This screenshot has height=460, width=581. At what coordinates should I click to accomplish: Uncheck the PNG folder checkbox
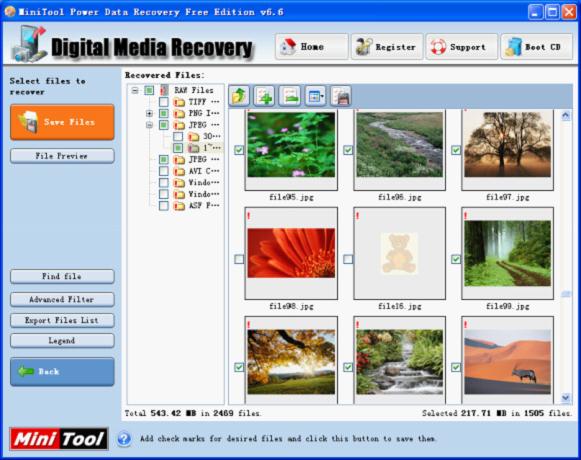[x=163, y=113]
